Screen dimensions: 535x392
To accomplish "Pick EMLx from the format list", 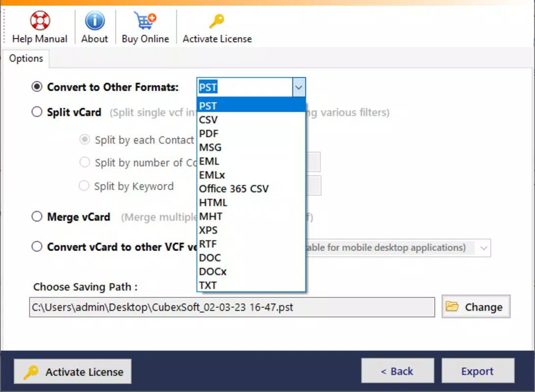I will [251, 174].
